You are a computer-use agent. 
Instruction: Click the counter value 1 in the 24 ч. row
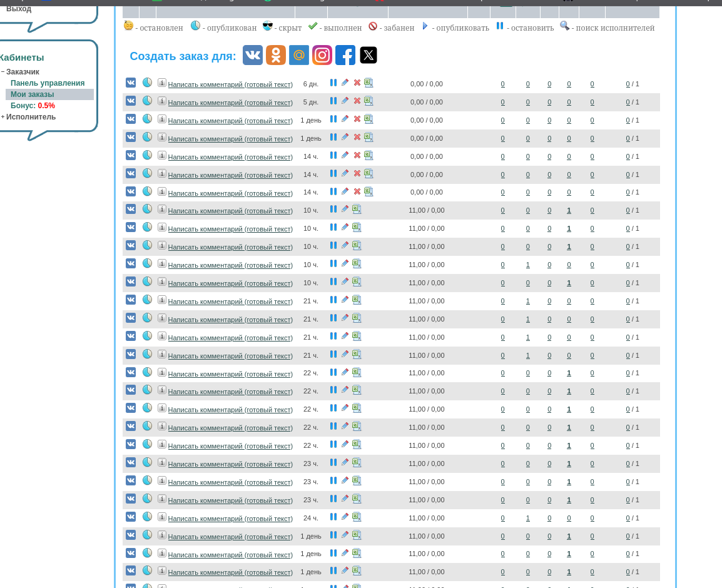tap(527, 518)
